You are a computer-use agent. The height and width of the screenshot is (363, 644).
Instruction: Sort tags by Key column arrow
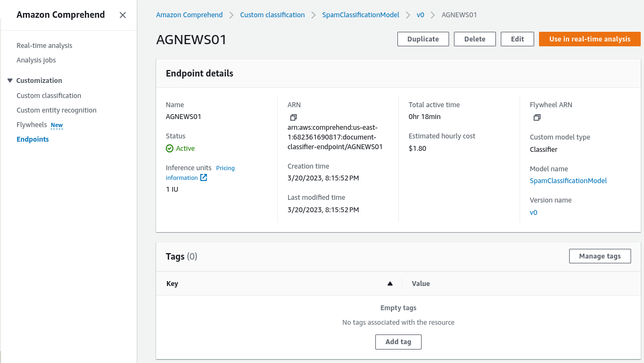point(390,283)
